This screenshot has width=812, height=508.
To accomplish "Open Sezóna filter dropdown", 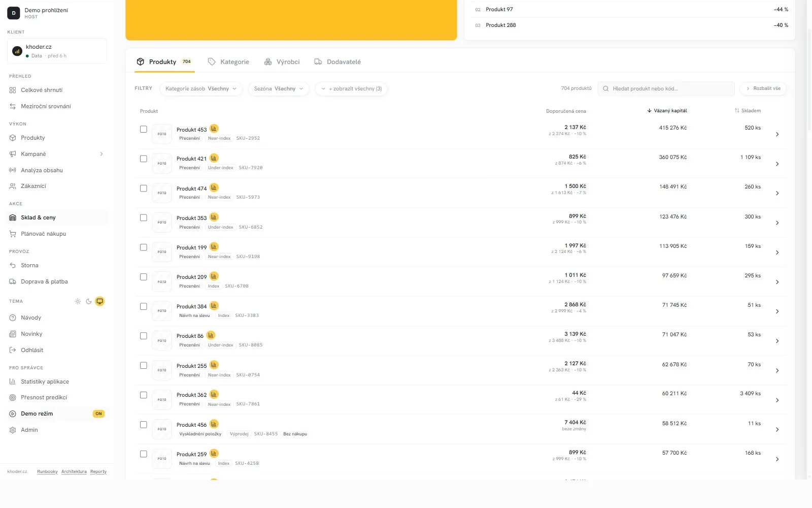I will (x=279, y=88).
